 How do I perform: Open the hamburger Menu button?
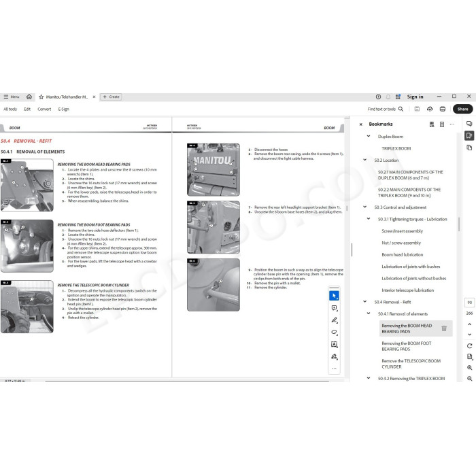click(12, 97)
